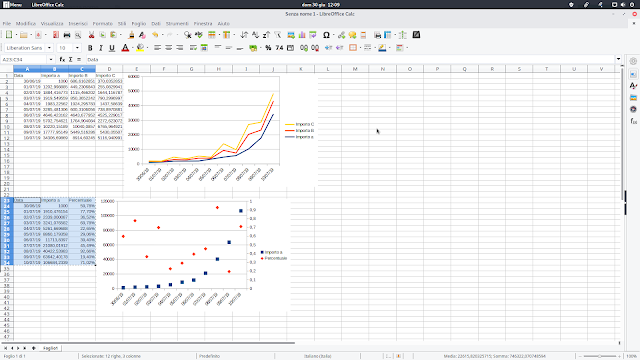This screenshot has height=360, width=640.
Task: Toggle bold formatting
Action: (x=90, y=48)
